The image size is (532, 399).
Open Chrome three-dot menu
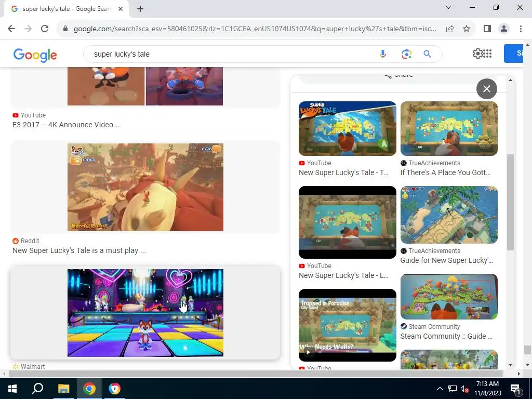(x=521, y=29)
